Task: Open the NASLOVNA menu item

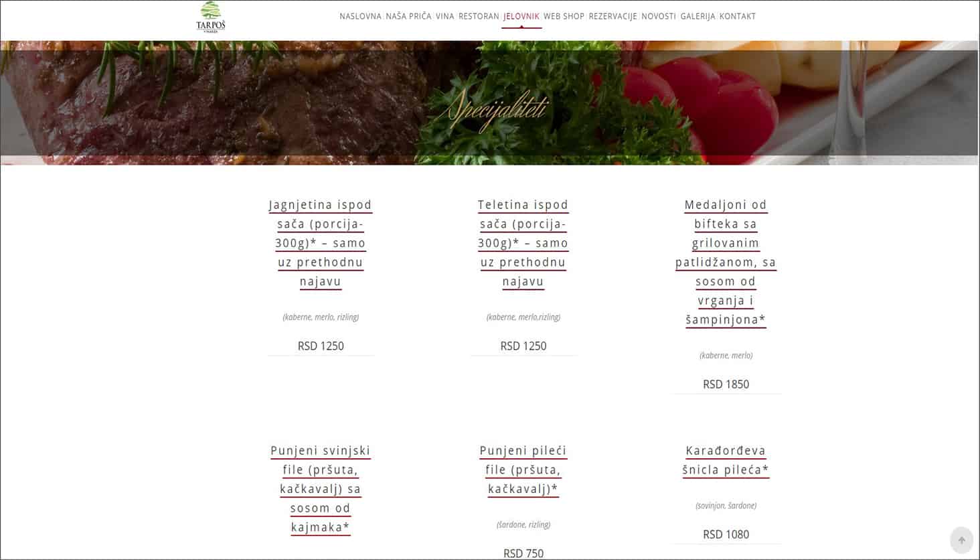Action: 360,16
